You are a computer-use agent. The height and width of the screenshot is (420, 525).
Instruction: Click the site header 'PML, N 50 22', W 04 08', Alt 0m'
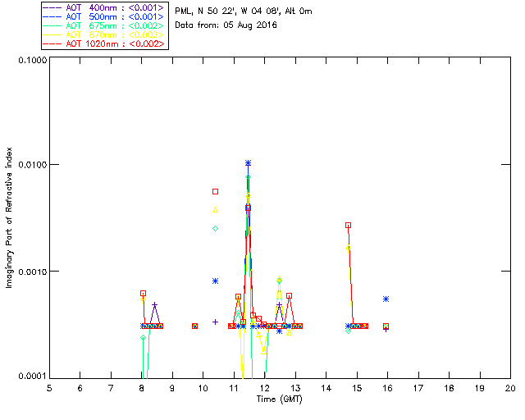pyautogui.click(x=244, y=11)
